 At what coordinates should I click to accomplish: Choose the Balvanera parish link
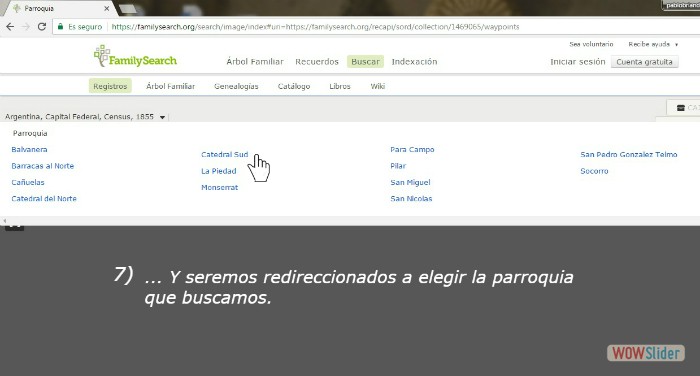[x=29, y=150]
